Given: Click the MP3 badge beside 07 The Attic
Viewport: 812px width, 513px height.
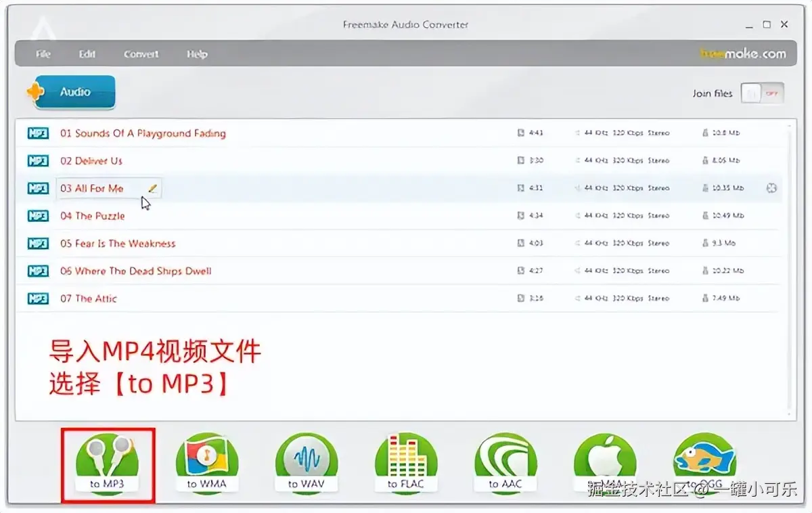Looking at the screenshot, I should pyautogui.click(x=38, y=298).
